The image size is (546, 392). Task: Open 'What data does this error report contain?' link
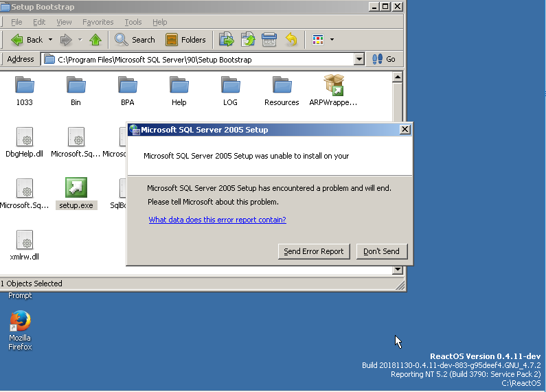pyautogui.click(x=217, y=220)
